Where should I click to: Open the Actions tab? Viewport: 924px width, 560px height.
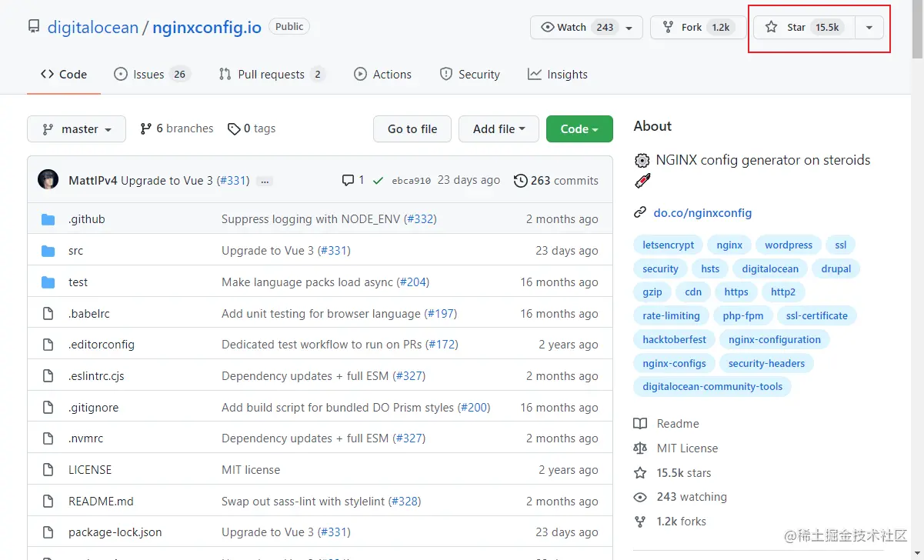382,75
